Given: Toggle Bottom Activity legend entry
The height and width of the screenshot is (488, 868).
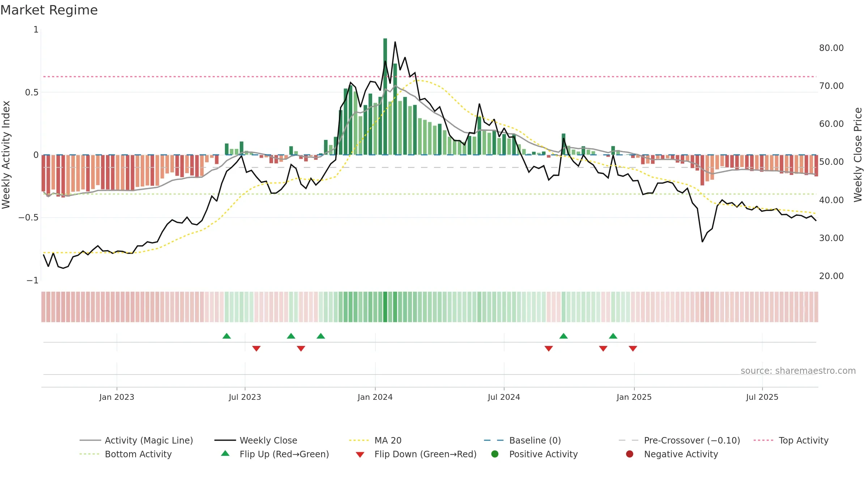Looking at the screenshot, I should click(125, 454).
